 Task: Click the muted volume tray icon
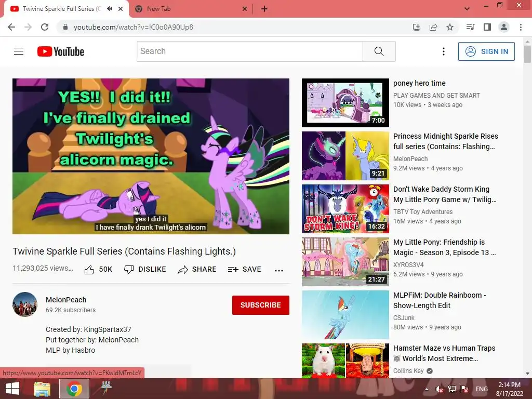[x=440, y=389]
